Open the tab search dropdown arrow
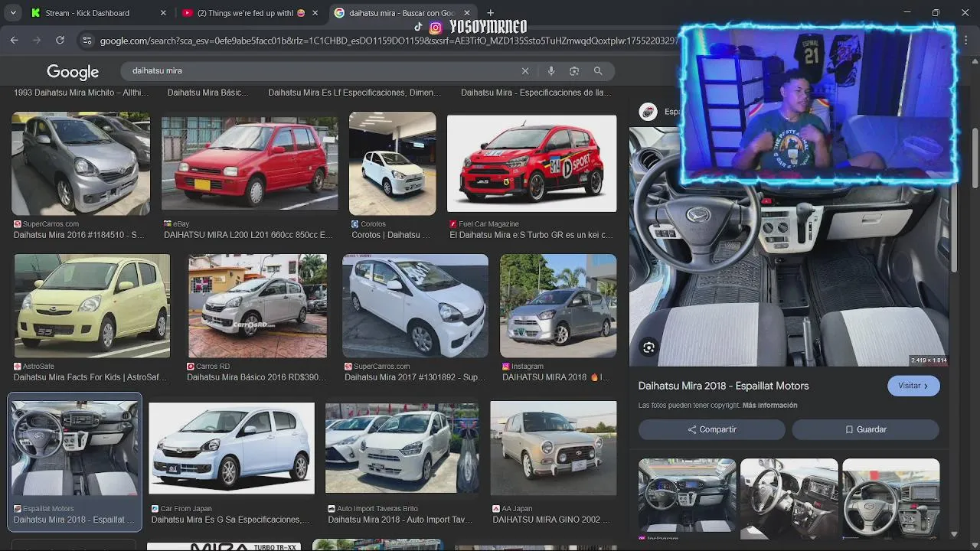Image resolution: width=980 pixels, height=551 pixels. [x=13, y=13]
